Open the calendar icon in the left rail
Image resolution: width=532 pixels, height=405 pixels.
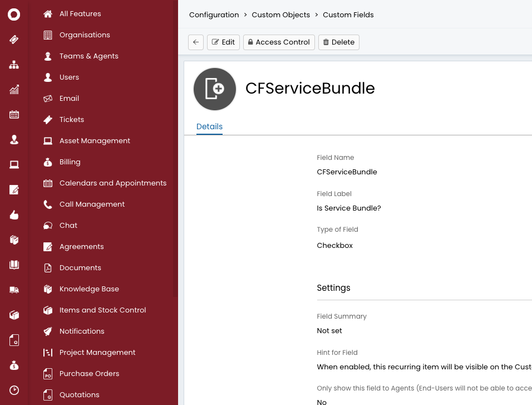click(14, 115)
